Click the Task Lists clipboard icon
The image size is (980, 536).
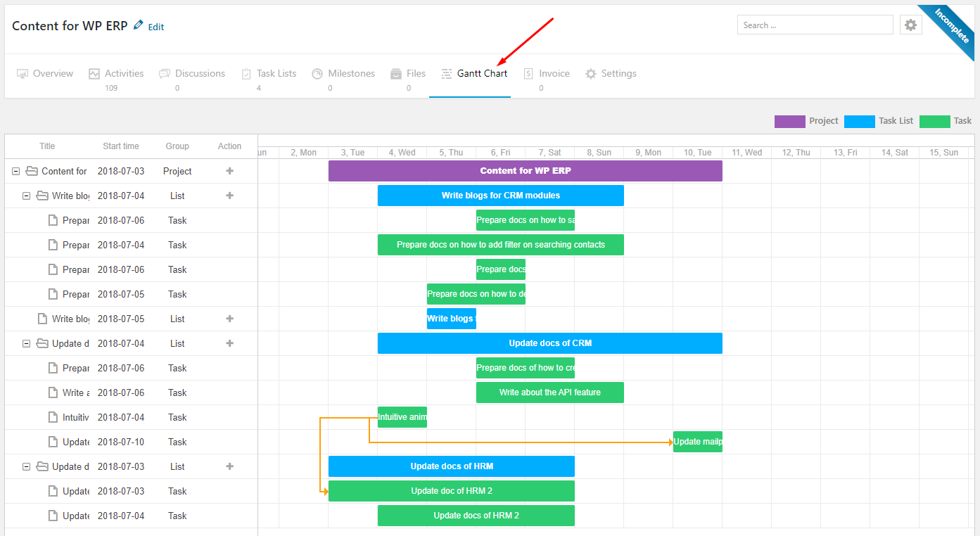(246, 74)
